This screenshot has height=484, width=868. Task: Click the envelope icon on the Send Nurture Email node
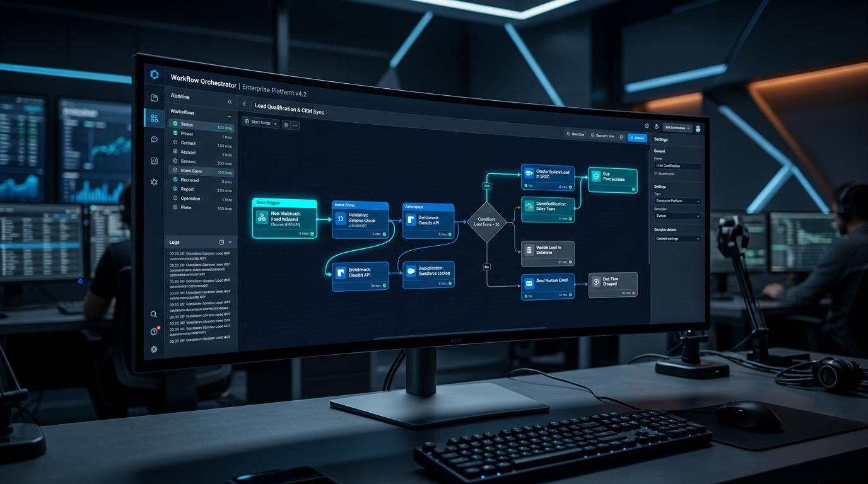(529, 284)
